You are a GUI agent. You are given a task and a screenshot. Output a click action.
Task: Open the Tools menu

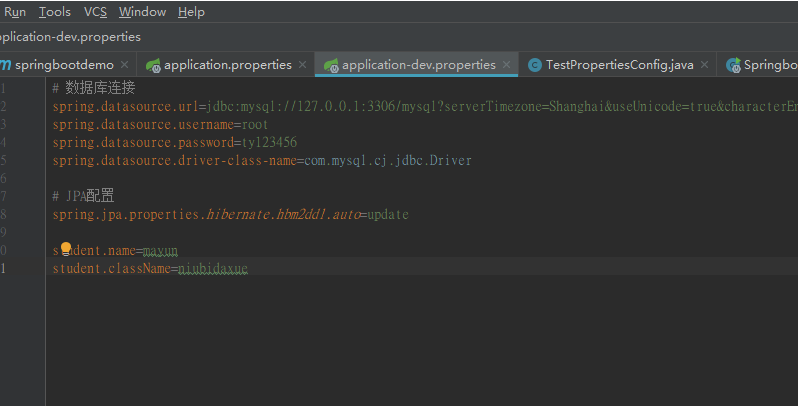55,12
